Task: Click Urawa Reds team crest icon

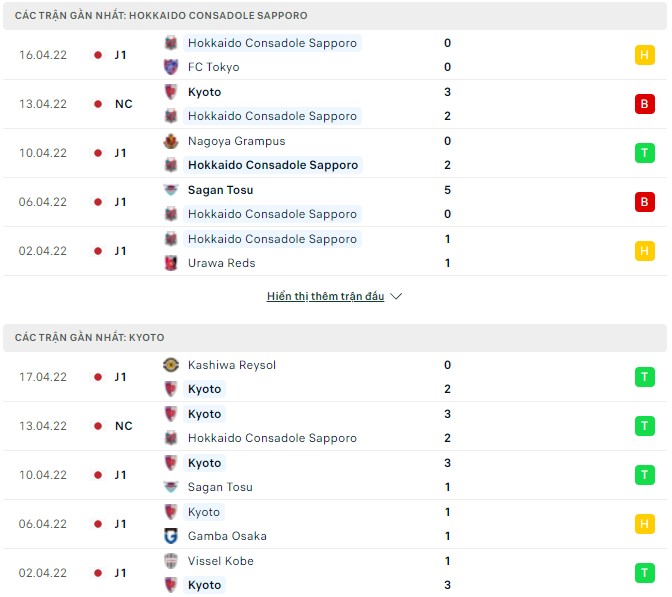Action: point(171,263)
